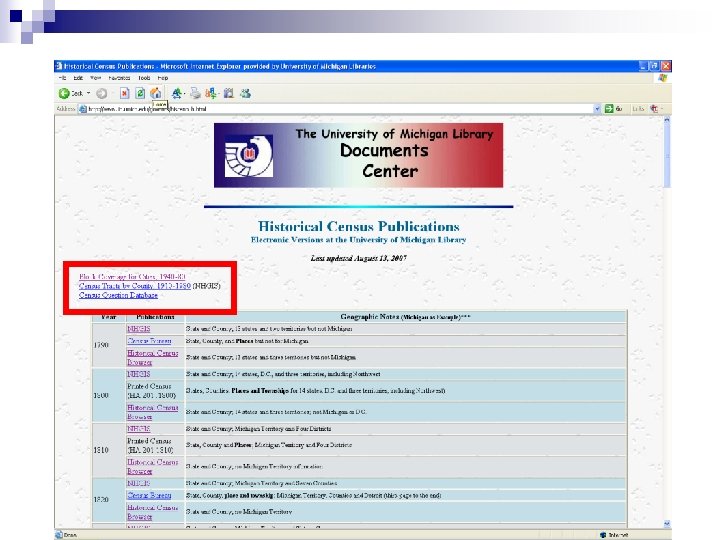
Task: Open the Links toolbar label
Action: coord(638,109)
